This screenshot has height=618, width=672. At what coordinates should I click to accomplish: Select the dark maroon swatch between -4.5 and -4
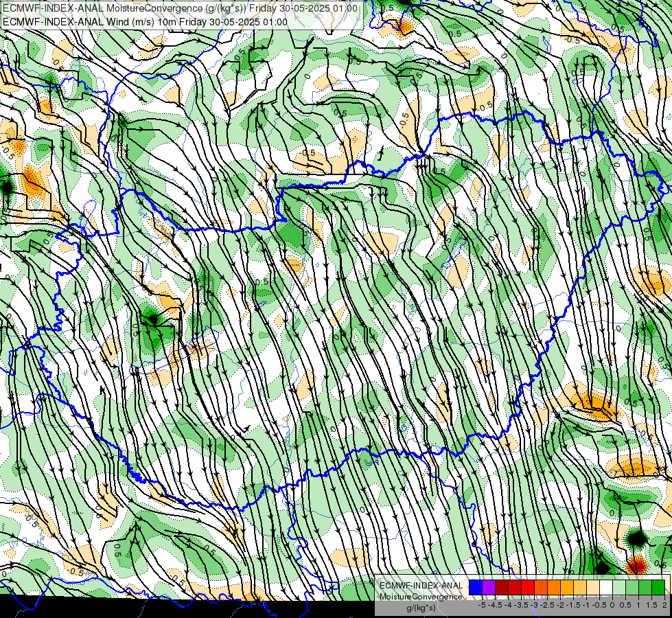point(502,587)
